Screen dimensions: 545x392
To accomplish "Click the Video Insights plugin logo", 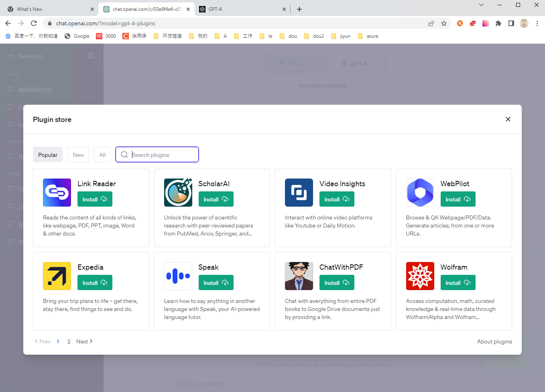I will click(x=299, y=193).
